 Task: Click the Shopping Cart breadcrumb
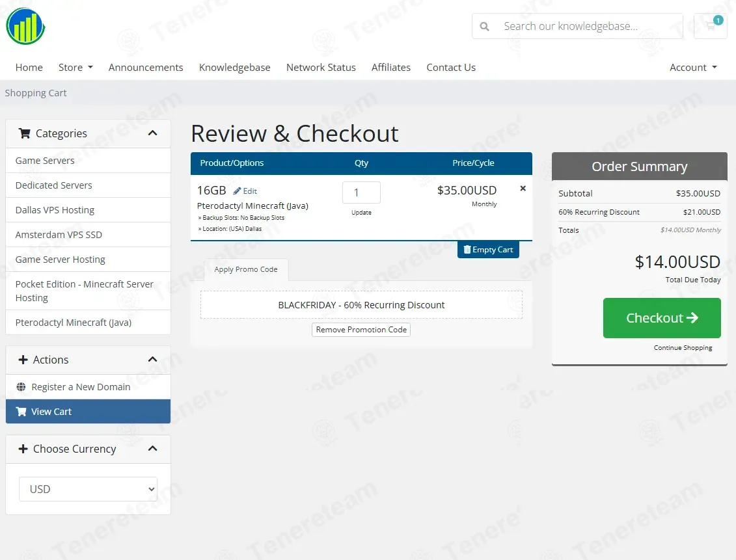click(x=36, y=93)
